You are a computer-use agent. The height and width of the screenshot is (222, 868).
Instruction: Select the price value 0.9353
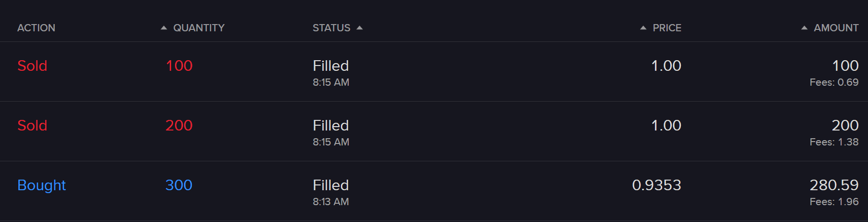[x=656, y=185]
